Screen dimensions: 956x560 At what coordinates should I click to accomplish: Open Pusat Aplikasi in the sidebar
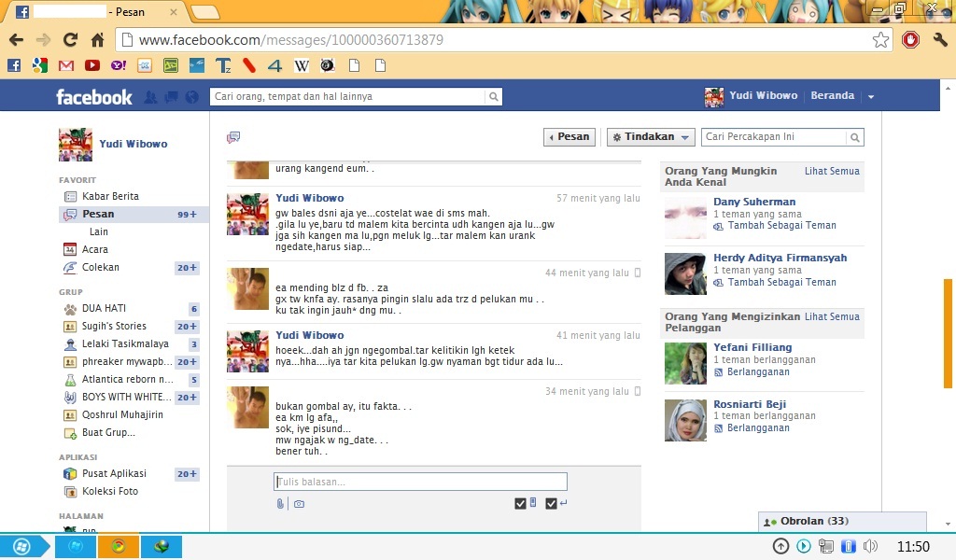point(114,473)
